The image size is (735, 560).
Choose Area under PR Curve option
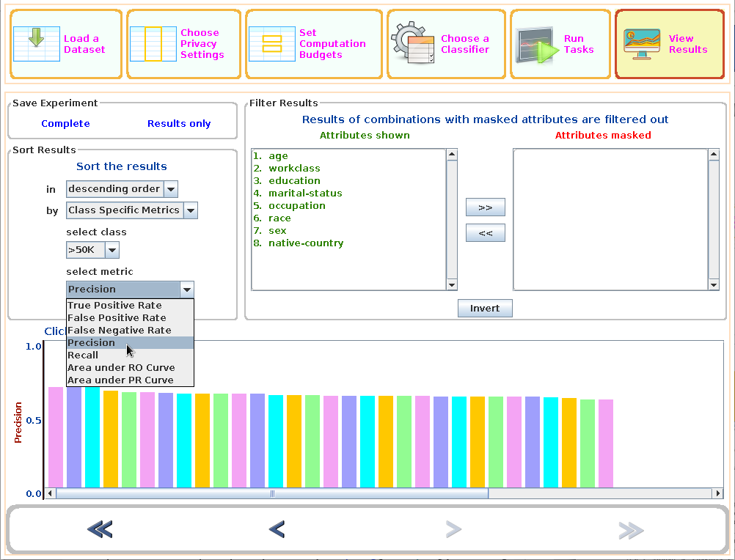click(x=120, y=380)
